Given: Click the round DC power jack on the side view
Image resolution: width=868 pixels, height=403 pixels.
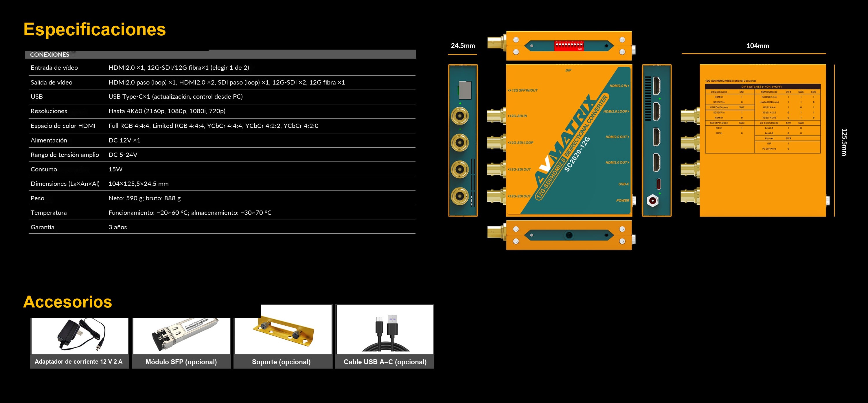Looking at the screenshot, I should pos(653,201).
